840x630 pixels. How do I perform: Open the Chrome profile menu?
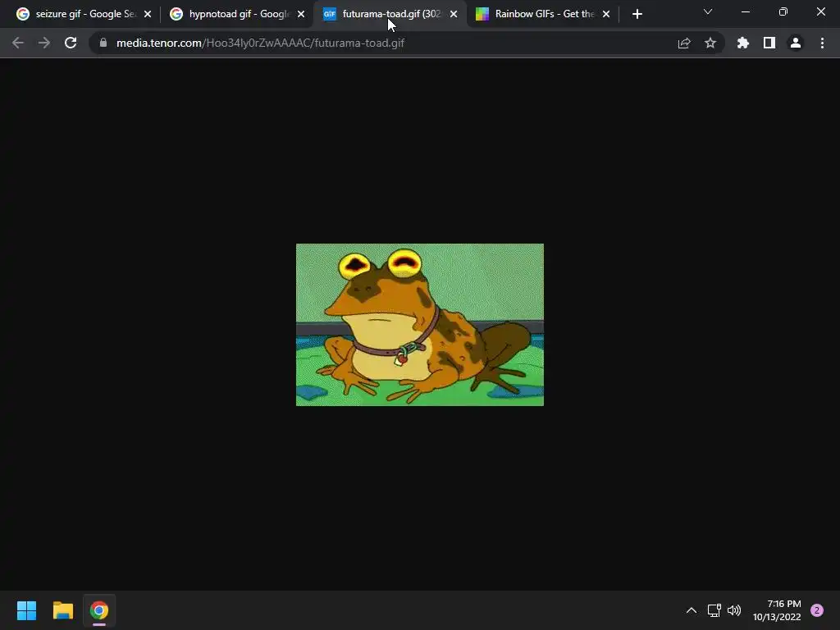point(796,43)
